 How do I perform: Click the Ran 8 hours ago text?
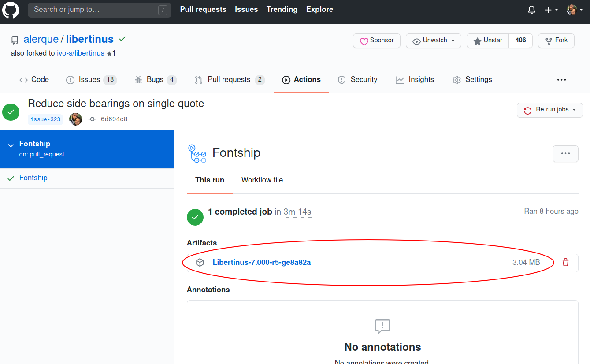(x=551, y=211)
